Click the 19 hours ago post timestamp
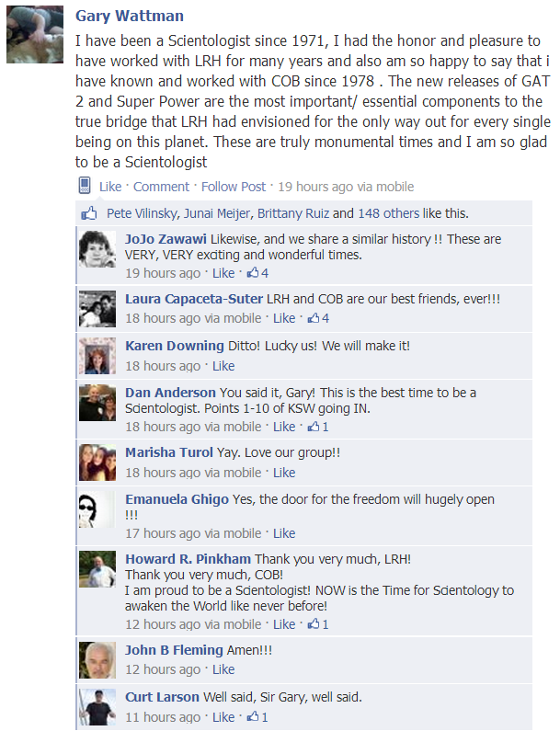The image size is (560, 731). [x=315, y=187]
